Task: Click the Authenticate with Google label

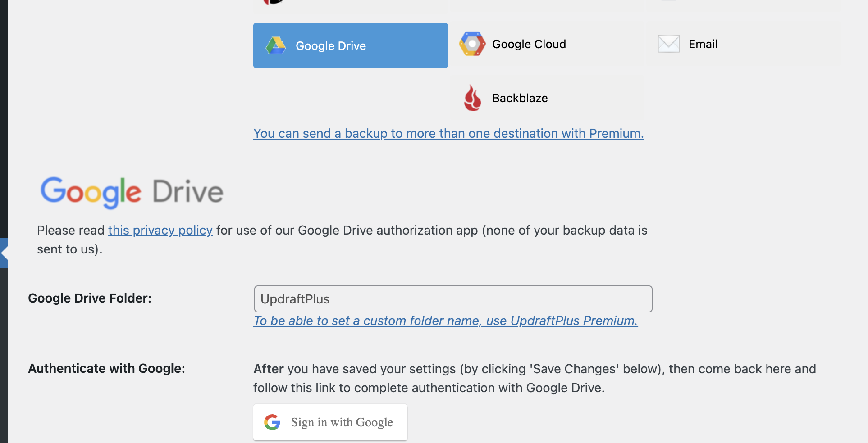Action: point(107,368)
